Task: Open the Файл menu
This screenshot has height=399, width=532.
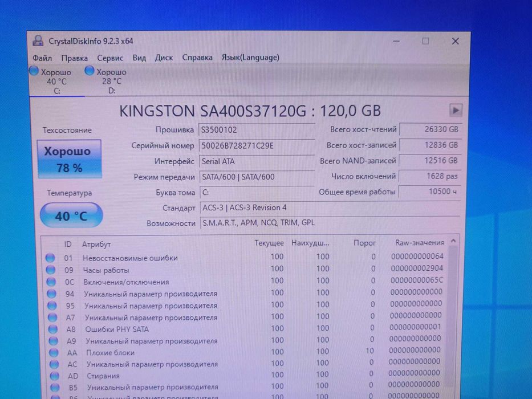Action: 42,58
